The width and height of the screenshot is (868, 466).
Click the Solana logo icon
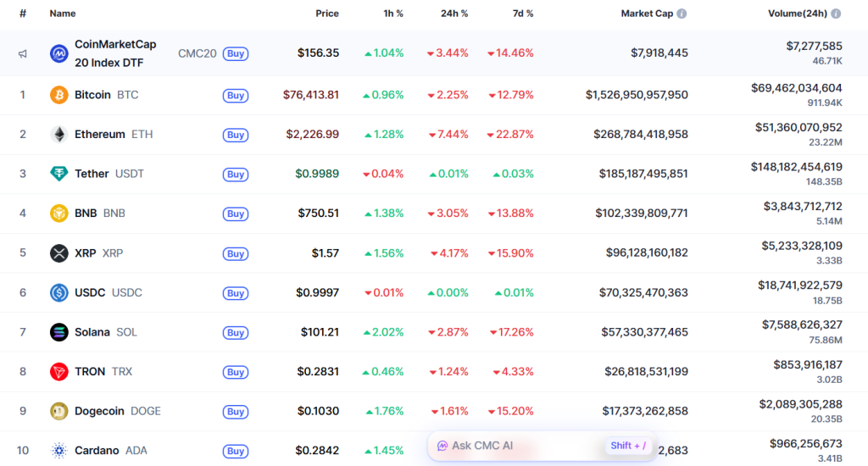58,332
